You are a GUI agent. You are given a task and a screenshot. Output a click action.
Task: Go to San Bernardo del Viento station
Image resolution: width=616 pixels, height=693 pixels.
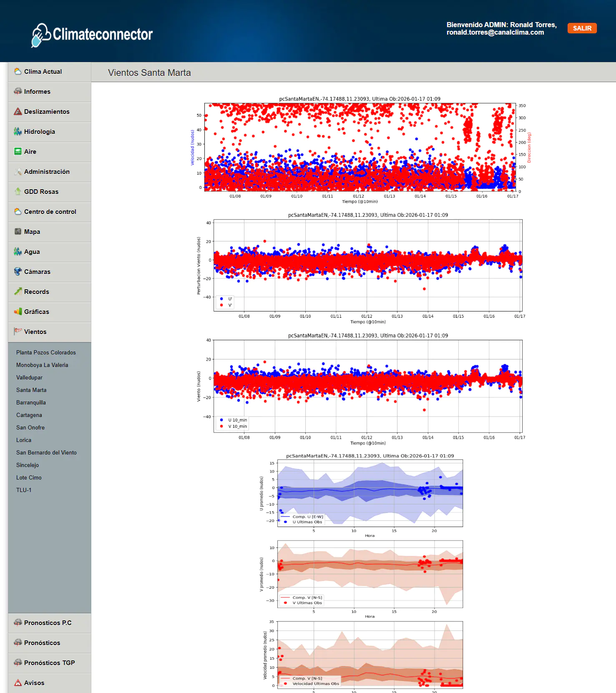click(x=46, y=453)
